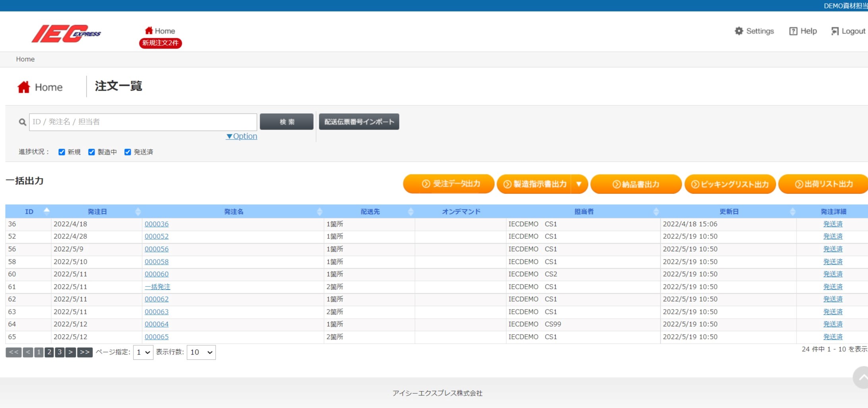Click 受注データ出力 button

pos(449,184)
